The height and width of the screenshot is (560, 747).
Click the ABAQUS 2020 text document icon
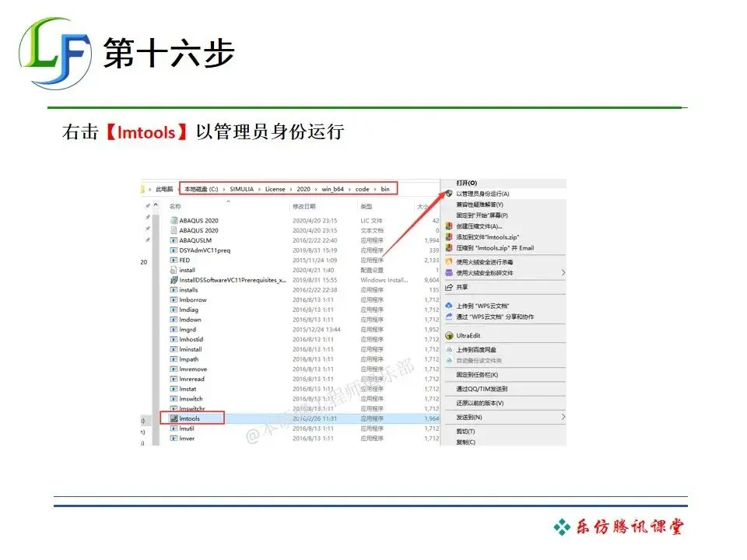[174, 230]
